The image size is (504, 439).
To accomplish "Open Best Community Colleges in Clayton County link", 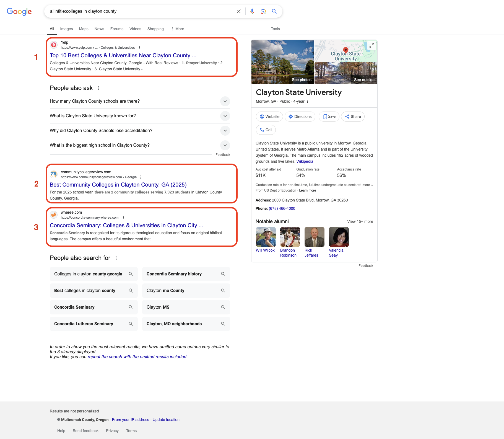I will (x=118, y=185).
